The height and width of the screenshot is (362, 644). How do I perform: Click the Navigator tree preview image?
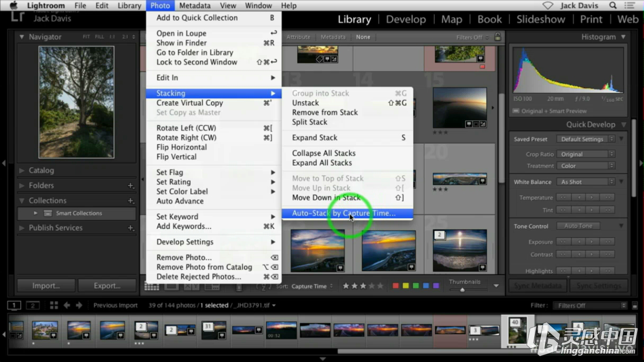(x=76, y=102)
